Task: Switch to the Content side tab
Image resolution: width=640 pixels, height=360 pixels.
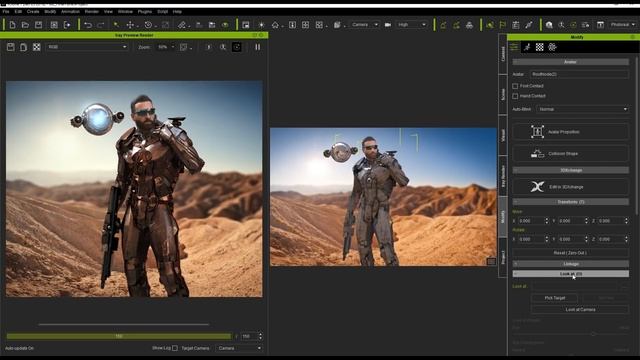Action: (503, 54)
